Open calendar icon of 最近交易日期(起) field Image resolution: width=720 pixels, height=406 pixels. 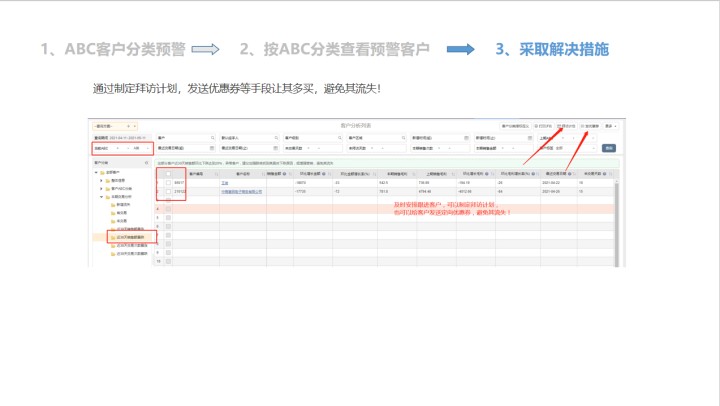pyautogui.click(x=212, y=148)
